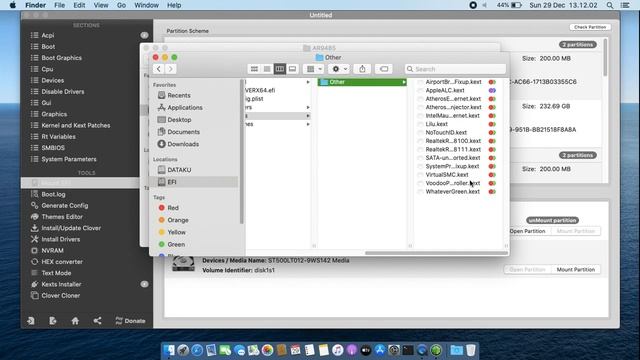This screenshot has width=640, height=360.
Task: Expand the topmost folder arrow in first column
Action: tap(308, 82)
